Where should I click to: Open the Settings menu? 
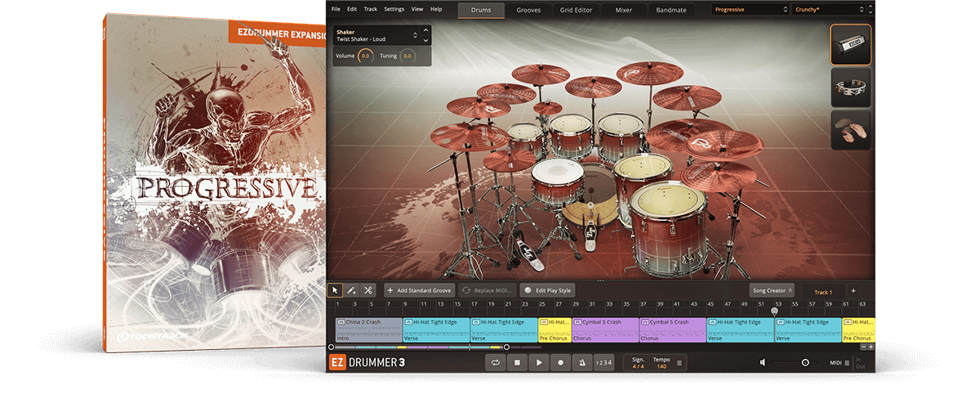point(394,9)
